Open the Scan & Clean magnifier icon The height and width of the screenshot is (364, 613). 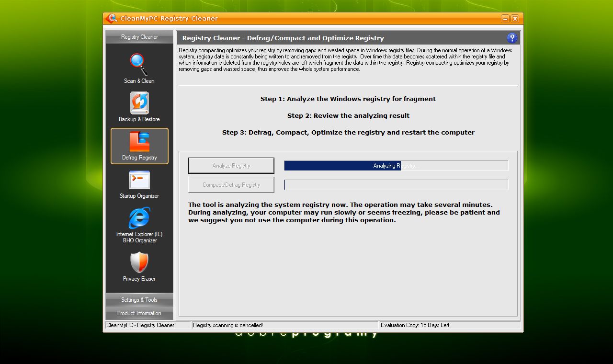pos(139,64)
